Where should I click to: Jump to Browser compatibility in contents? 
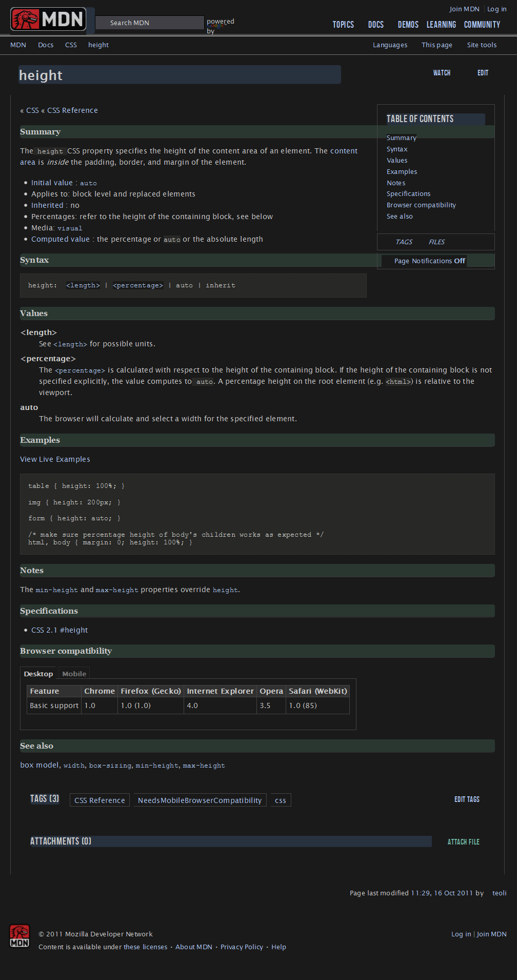tap(421, 205)
